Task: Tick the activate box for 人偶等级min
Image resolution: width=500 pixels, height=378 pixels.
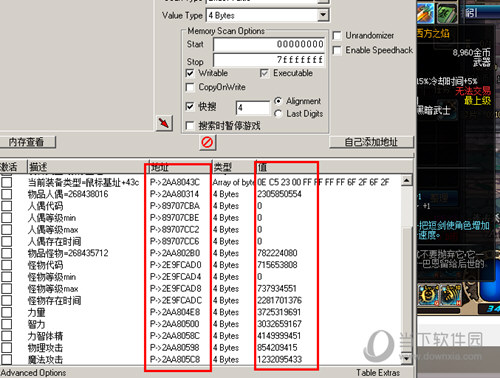Action: (x=7, y=218)
